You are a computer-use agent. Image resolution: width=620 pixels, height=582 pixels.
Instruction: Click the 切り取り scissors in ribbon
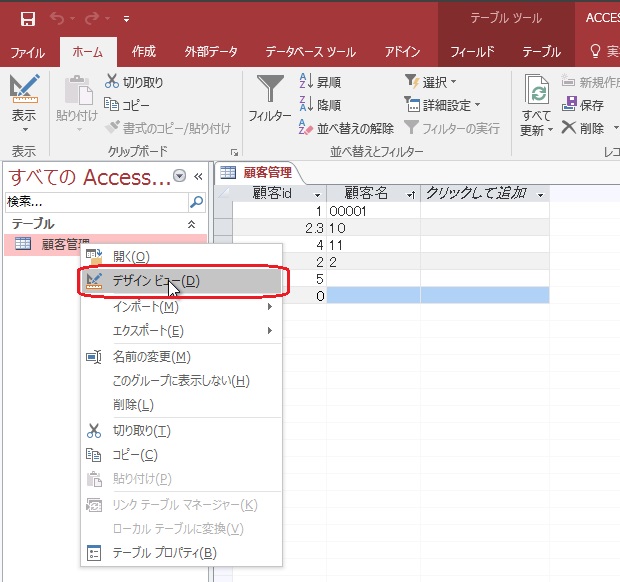pyautogui.click(x=134, y=83)
